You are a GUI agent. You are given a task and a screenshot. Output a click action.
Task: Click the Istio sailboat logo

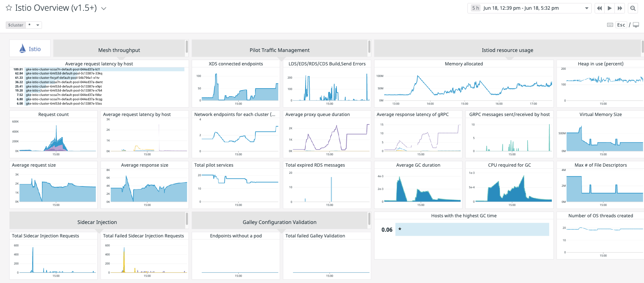pyautogui.click(x=23, y=49)
